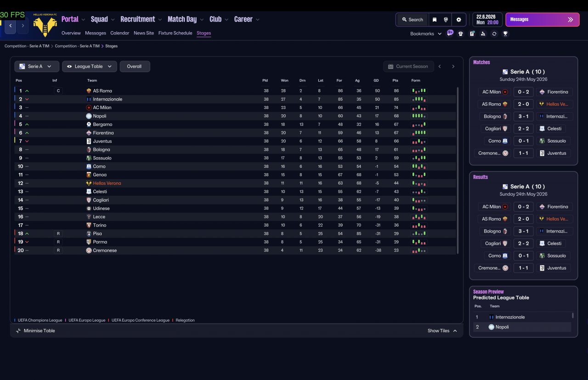Click the Search button

point(413,20)
